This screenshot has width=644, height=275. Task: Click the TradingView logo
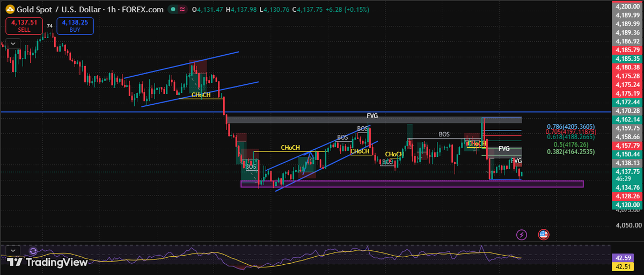pyautogui.click(x=47, y=262)
